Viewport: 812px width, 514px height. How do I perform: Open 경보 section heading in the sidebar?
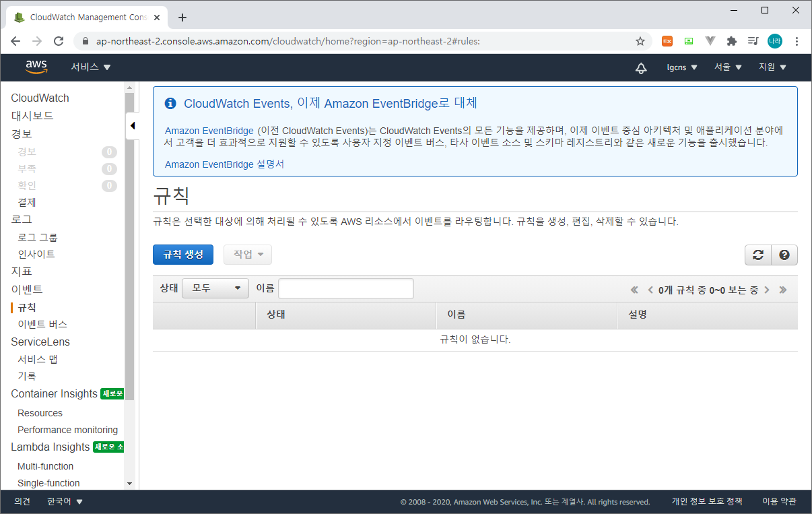tap(22, 134)
